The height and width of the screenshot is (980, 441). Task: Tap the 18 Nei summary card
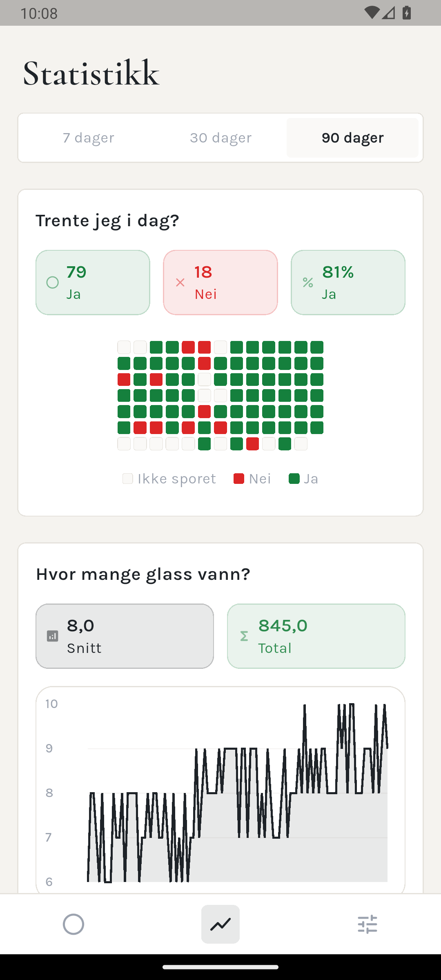coord(220,283)
